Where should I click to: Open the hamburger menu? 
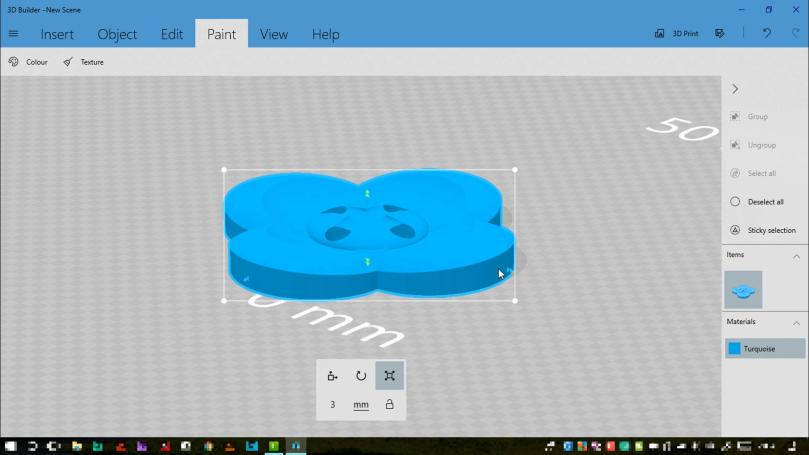coord(13,34)
